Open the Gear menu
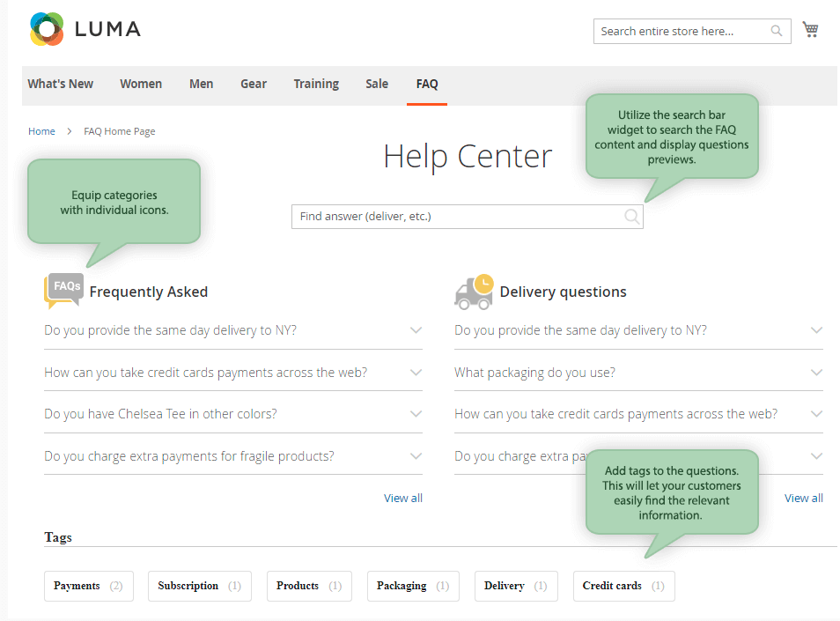The height and width of the screenshot is (621, 840). click(x=254, y=84)
